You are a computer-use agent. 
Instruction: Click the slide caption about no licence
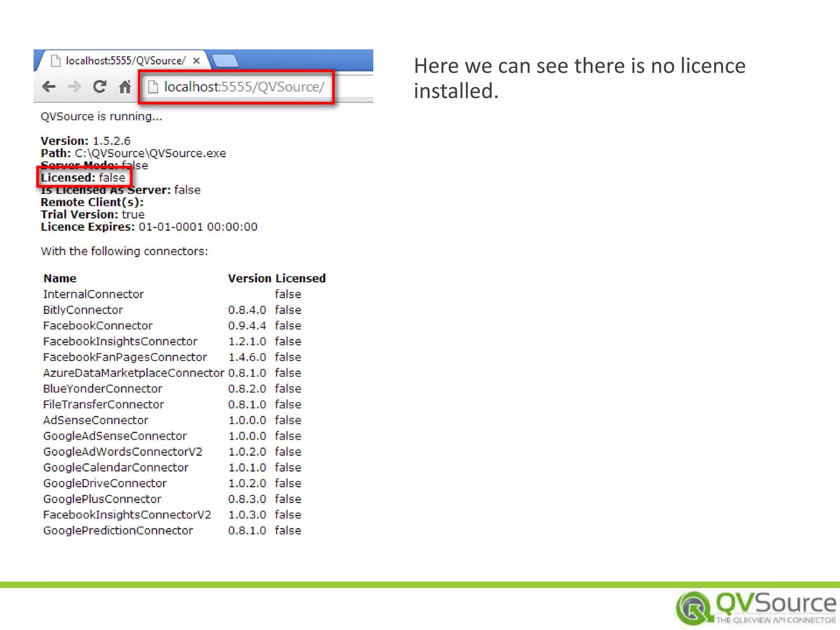tap(579, 78)
